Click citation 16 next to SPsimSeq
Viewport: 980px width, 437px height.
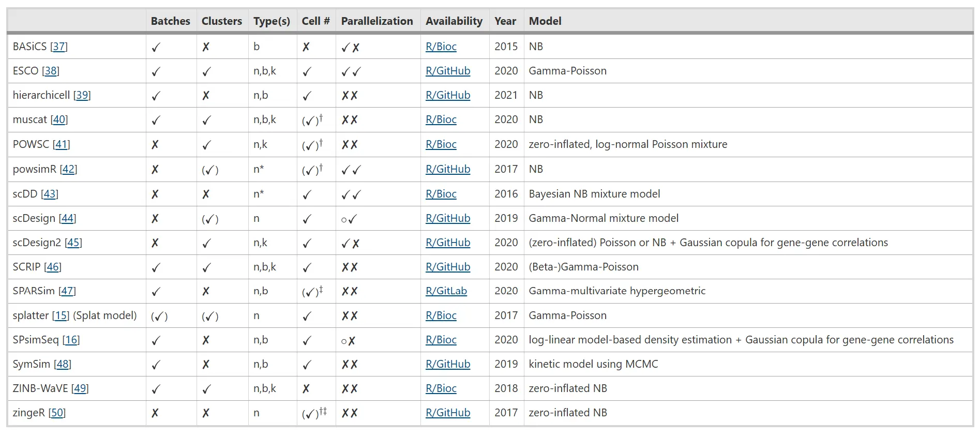click(71, 340)
